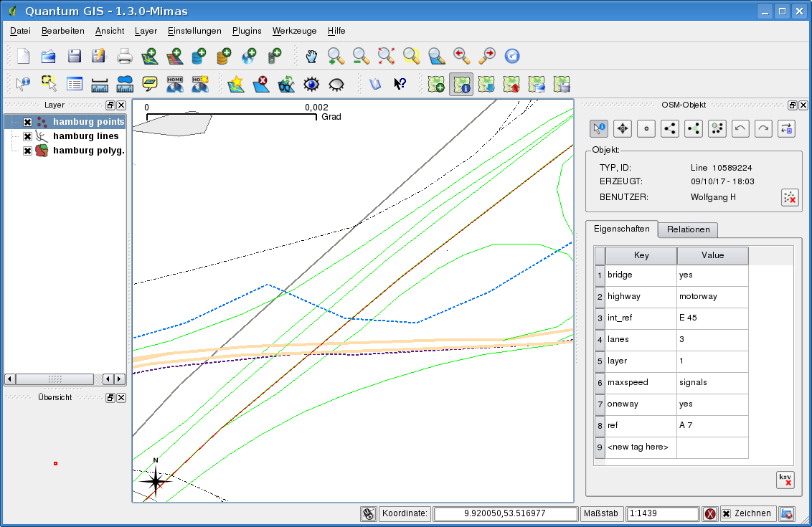Click the Maßstab scale field
The width and height of the screenshot is (812, 527).
662,513
